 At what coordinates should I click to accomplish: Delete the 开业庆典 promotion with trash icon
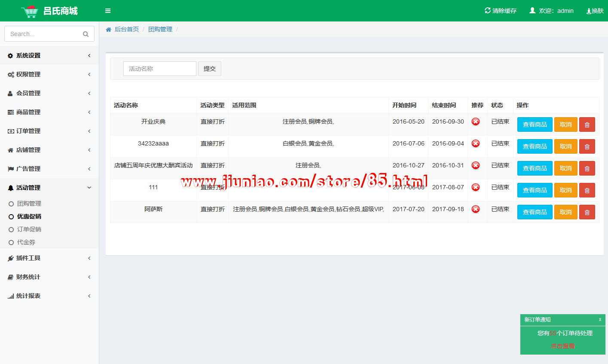587,124
